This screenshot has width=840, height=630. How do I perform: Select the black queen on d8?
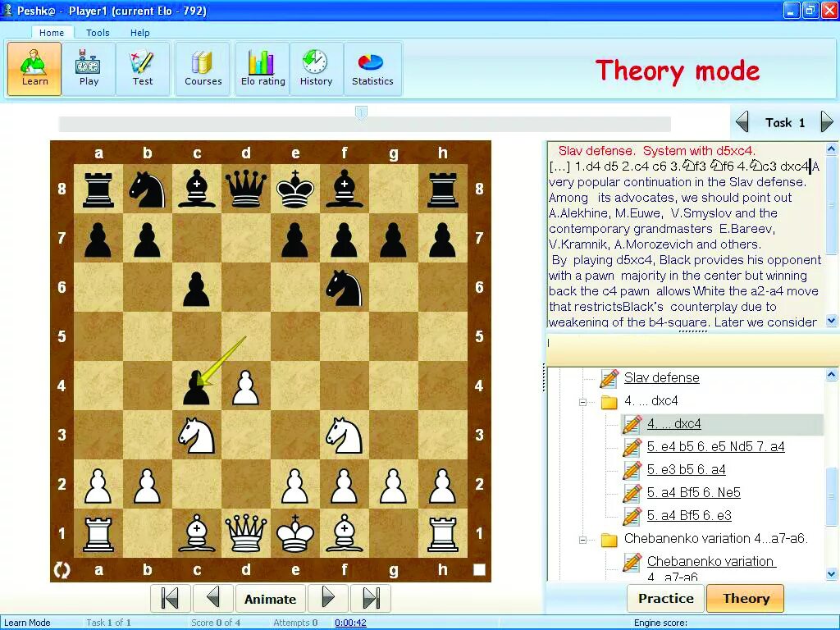click(246, 189)
